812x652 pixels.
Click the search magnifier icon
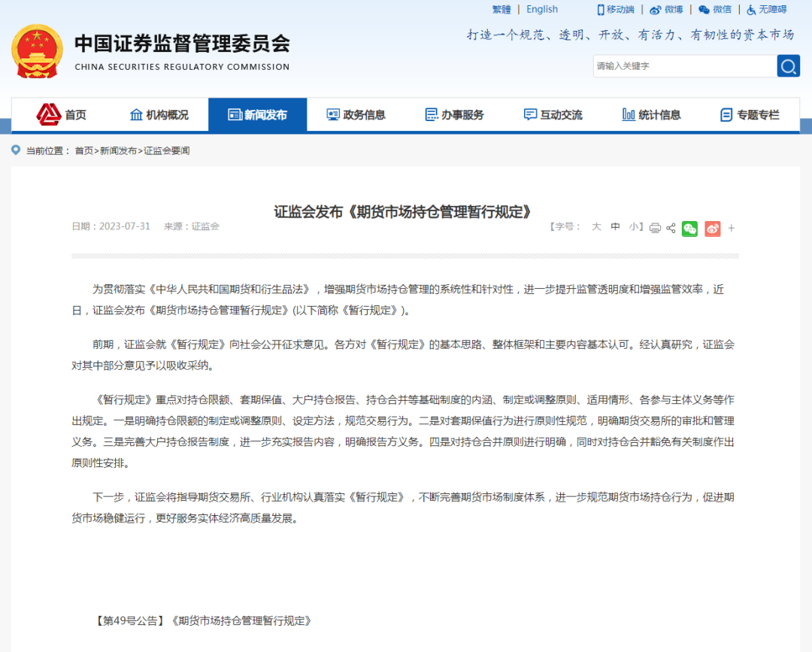788,66
